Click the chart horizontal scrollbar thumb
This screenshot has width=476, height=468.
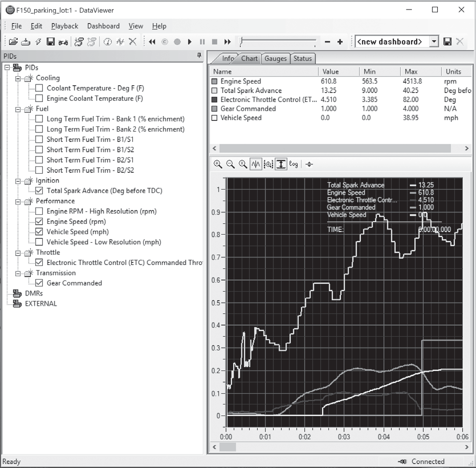pos(228,447)
